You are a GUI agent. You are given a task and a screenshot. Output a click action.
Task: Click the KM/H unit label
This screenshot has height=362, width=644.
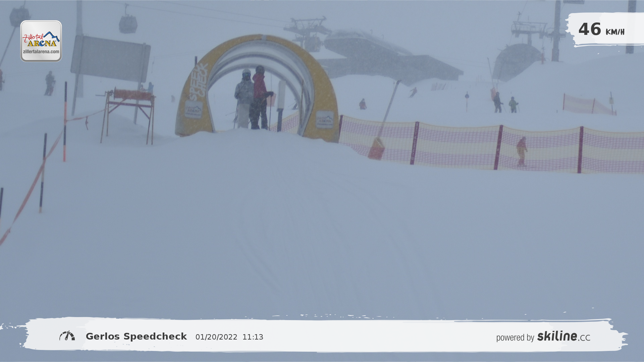(x=615, y=32)
